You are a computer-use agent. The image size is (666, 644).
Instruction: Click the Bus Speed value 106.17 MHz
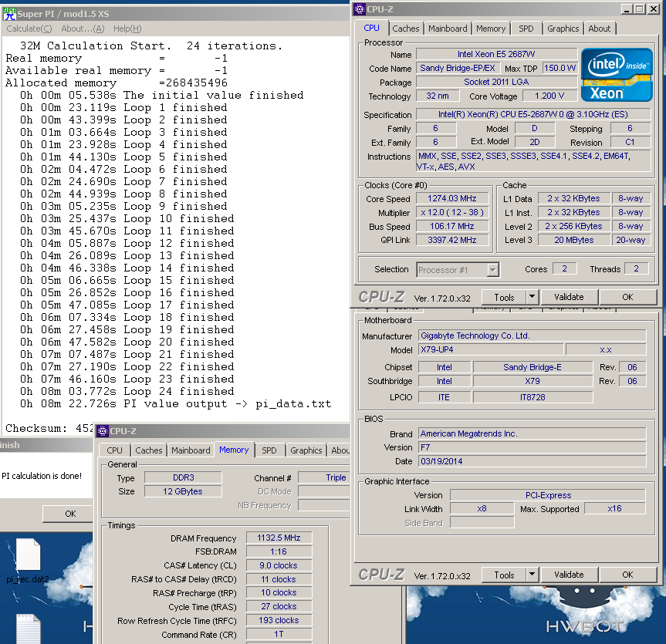click(452, 226)
